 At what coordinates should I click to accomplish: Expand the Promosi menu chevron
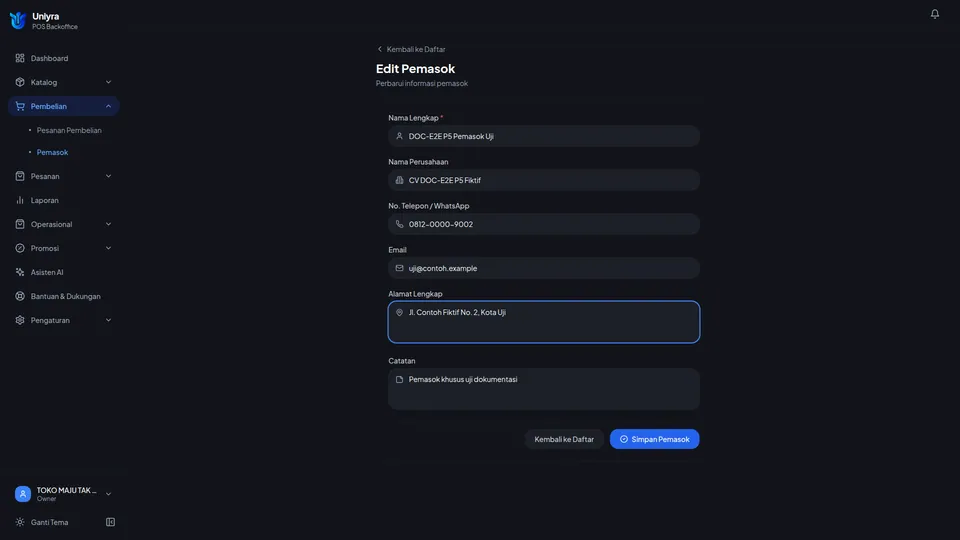pyautogui.click(x=108, y=248)
